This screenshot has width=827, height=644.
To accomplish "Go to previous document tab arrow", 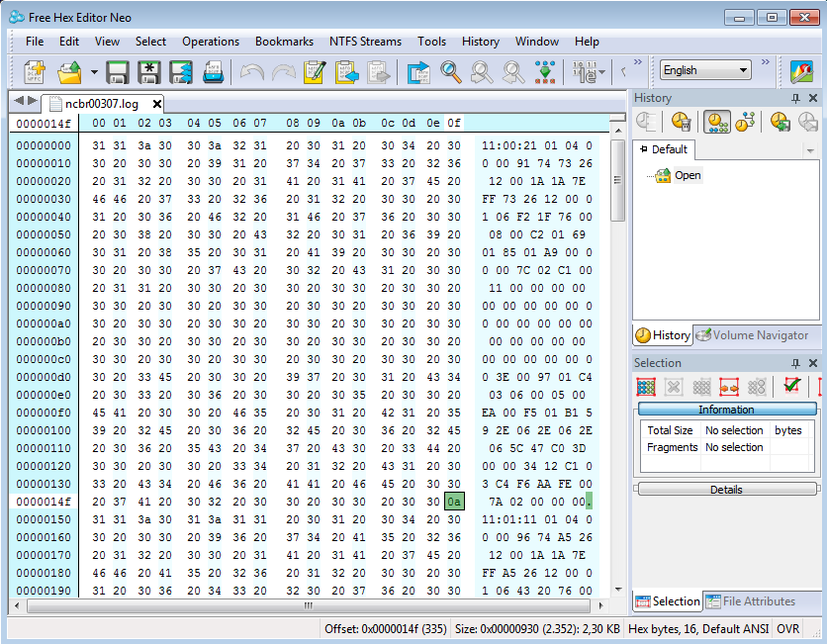I will pos(19,100).
